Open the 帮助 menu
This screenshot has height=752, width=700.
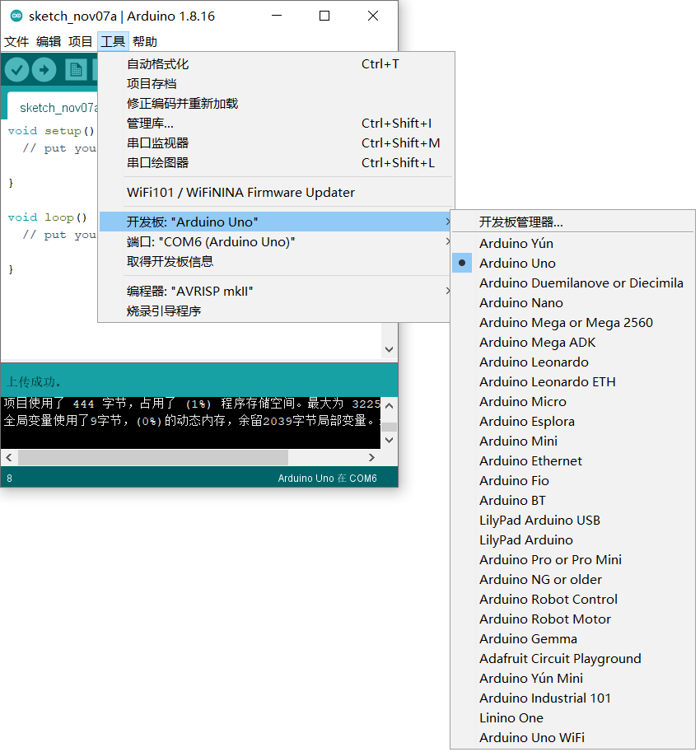(x=145, y=42)
